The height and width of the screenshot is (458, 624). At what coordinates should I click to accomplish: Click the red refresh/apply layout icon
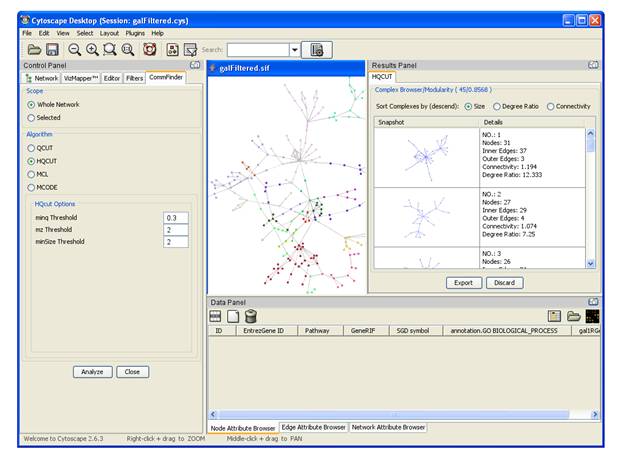tap(150, 50)
